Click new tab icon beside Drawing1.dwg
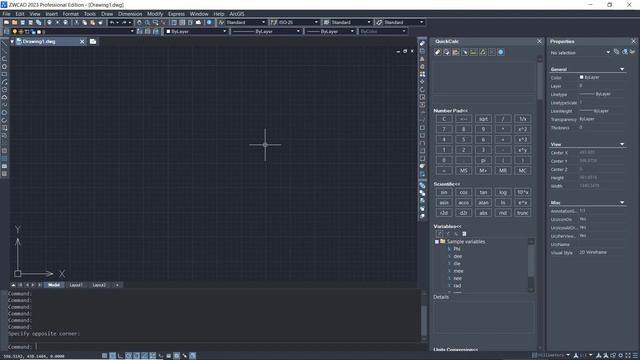The width and height of the screenshot is (640, 360). (x=93, y=42)
